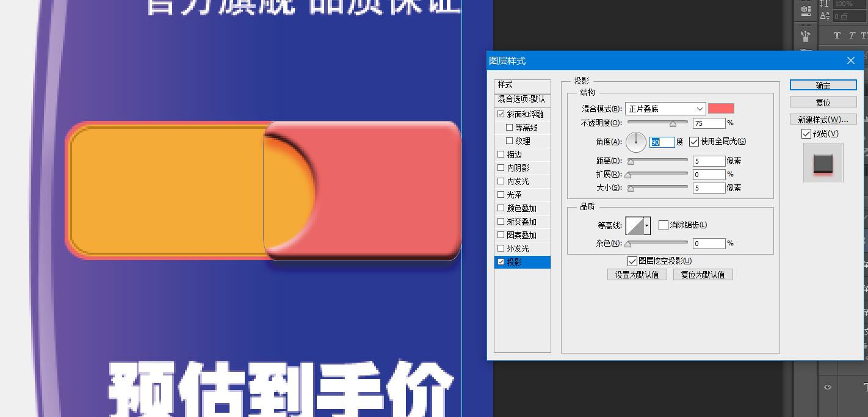The image size is (868, 417).
Task: Enable the 消除锯齿 checkbox
Action: (x=664, y=225)
